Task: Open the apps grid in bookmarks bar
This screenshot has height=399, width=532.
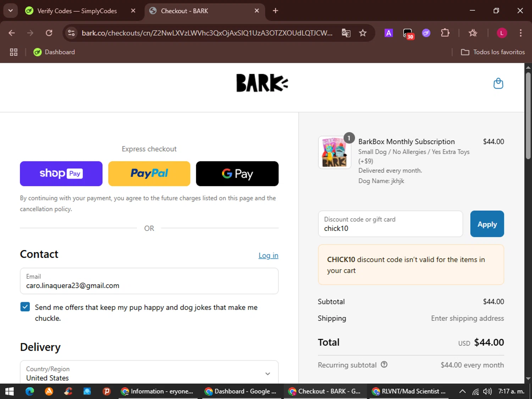Action: [x=13, y=52]
